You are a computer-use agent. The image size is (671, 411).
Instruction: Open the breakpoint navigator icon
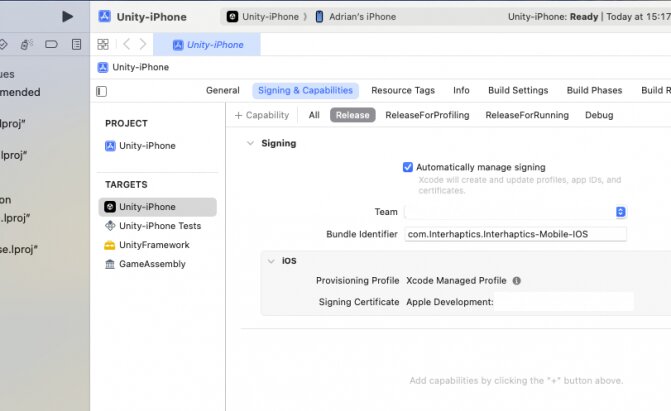[x=51, y=44]
